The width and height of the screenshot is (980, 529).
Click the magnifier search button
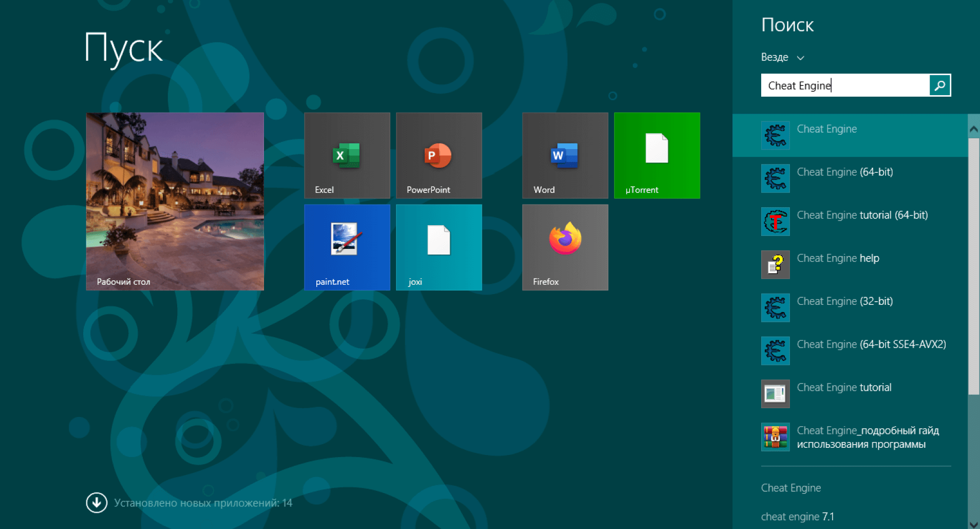(x=939, y=85)
